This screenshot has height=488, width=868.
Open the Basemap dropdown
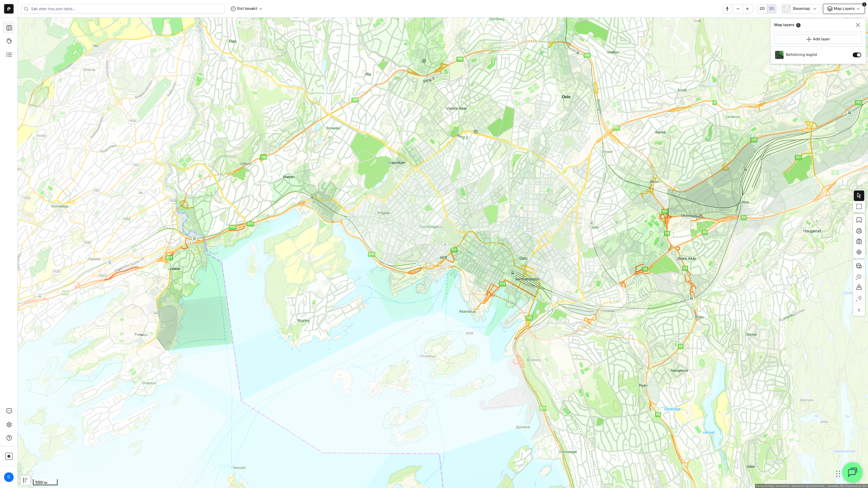point(801,9)
